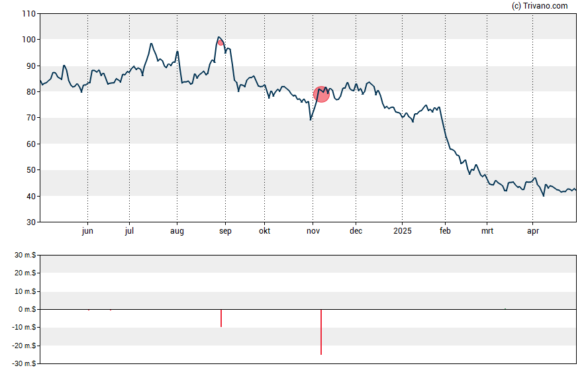This screenshot has height=374, width=588.
Task: Click the 'dec' x-axis label
Action: [x=356, y=230]
